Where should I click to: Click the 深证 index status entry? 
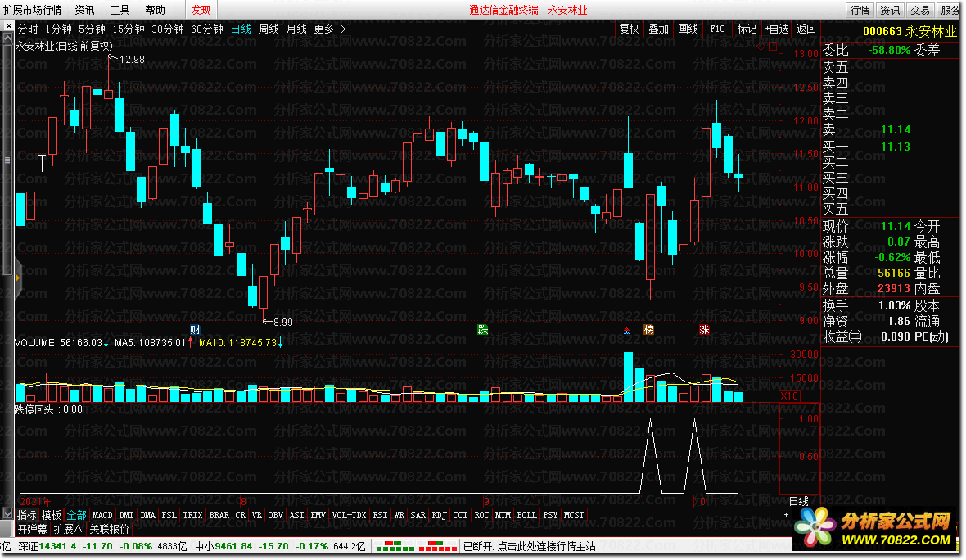click(x=102, y=546)
